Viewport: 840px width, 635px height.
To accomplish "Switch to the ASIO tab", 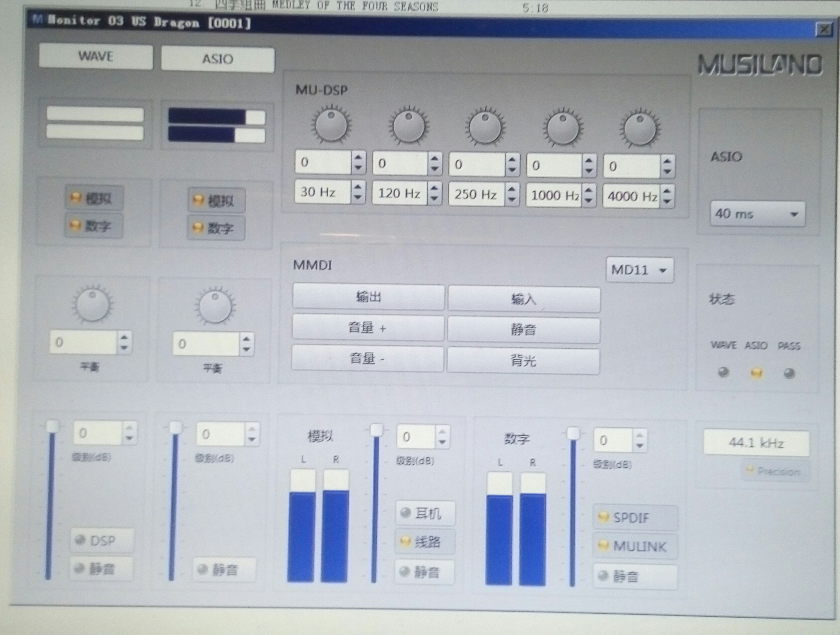I will [x=218, y=59].
